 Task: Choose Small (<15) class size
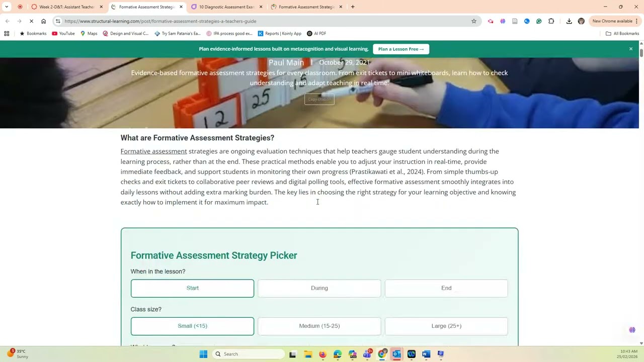(192, 326)
